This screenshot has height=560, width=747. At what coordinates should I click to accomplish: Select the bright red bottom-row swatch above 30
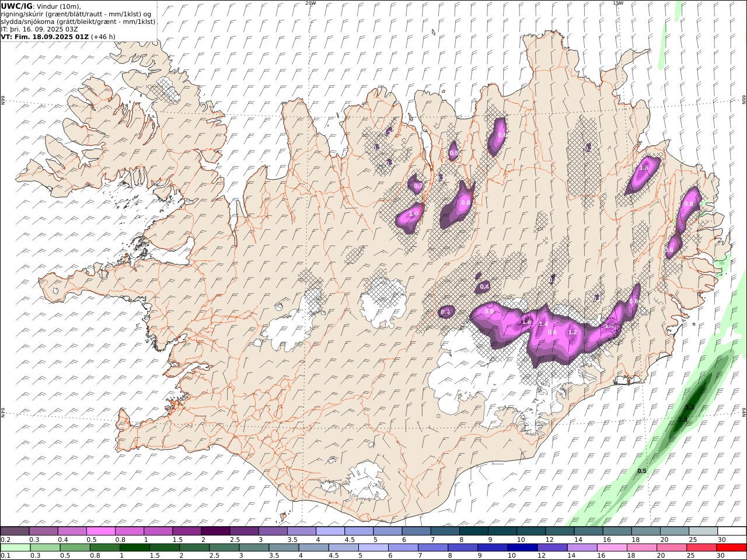tap(731, 547)
